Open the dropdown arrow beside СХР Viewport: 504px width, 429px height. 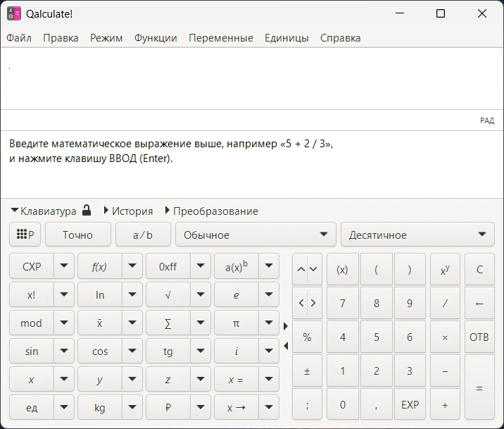coord(64,266)
